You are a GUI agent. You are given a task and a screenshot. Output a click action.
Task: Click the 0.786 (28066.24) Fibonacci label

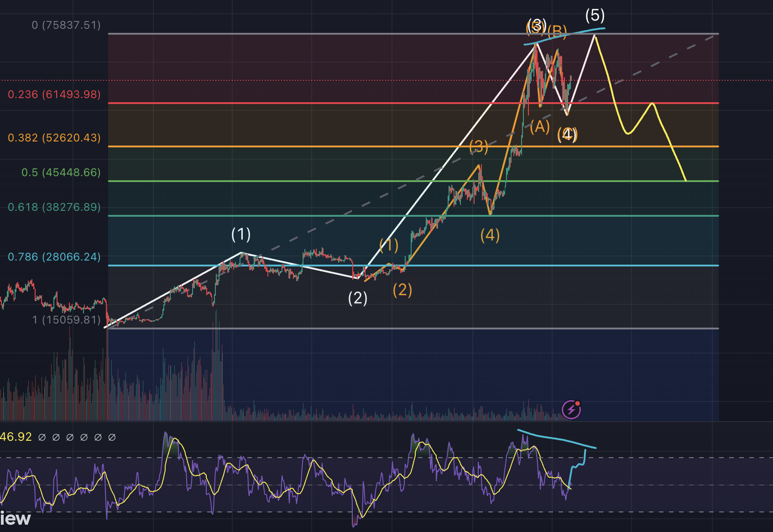[x=54, y=257]
